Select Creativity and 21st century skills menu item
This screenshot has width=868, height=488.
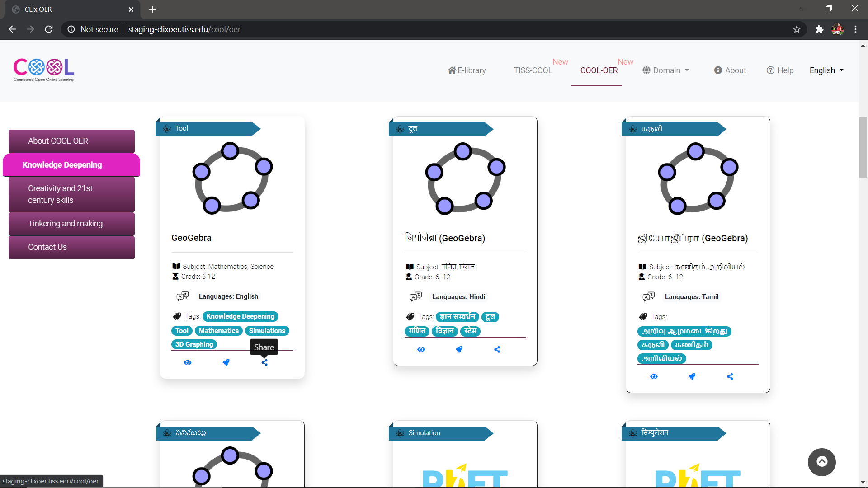point(71,194)
